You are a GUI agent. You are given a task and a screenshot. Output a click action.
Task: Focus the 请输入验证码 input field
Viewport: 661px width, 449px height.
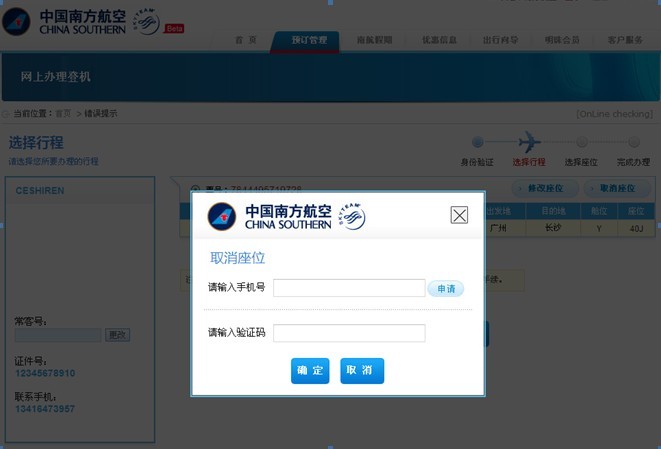(x=349, y=333)
